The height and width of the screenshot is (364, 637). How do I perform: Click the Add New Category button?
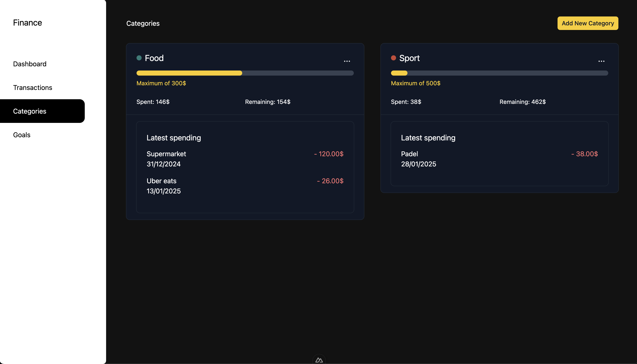click(588, 23)
